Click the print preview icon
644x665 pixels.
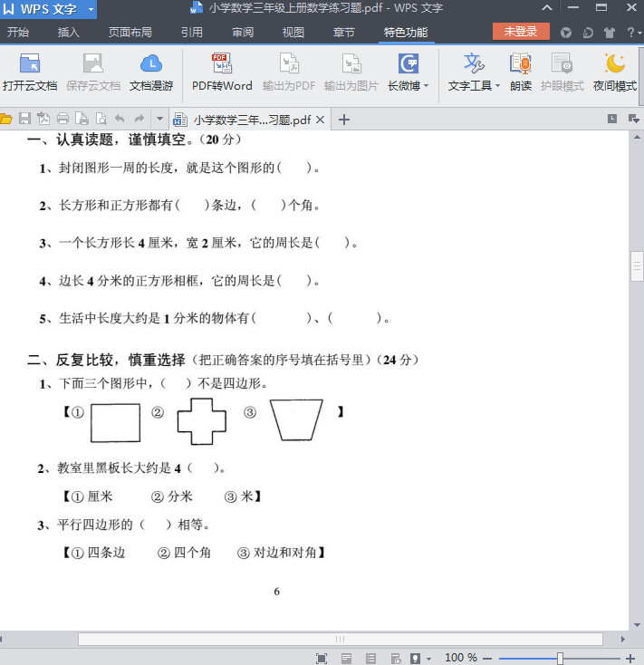point(101,119)
